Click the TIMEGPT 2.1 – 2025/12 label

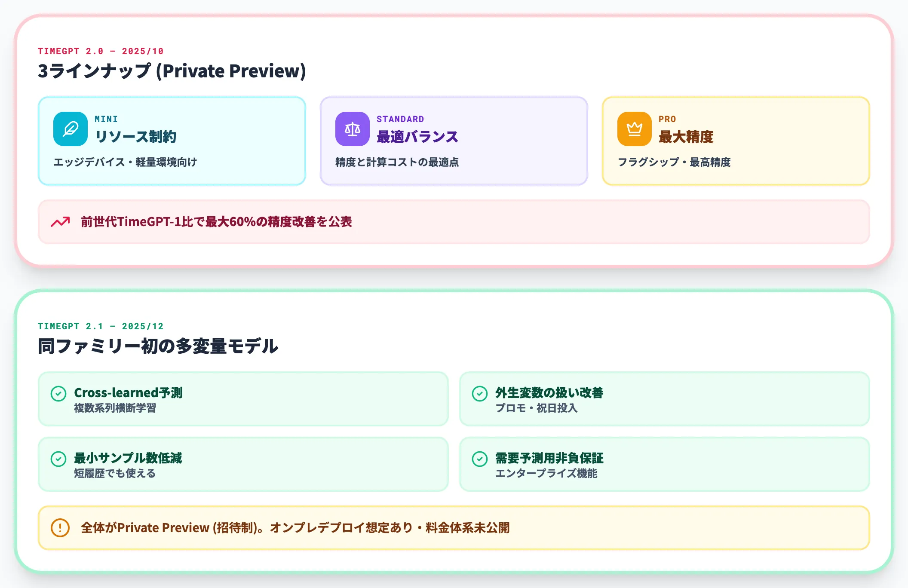tap(101, 326)
